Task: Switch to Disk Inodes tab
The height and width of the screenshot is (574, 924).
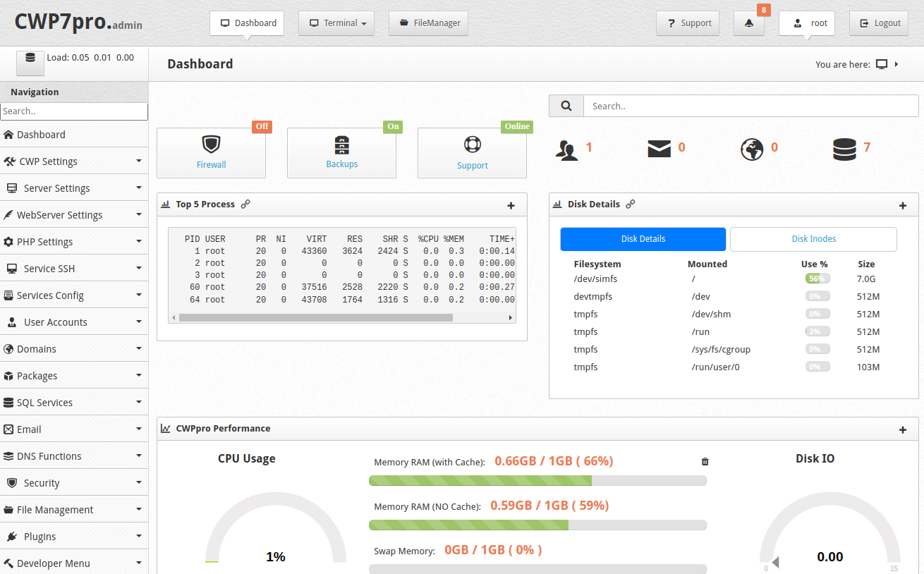Action: tap(813, 239)
